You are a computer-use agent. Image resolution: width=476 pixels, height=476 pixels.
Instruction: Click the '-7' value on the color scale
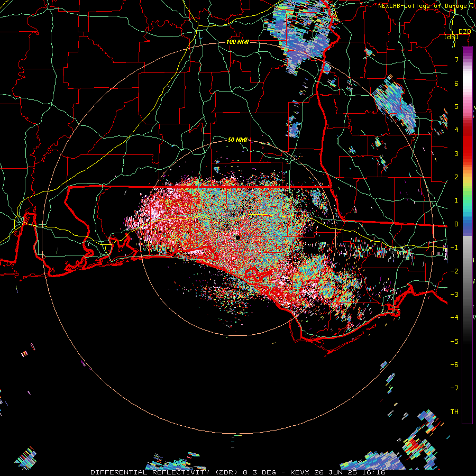coord(454,388)
